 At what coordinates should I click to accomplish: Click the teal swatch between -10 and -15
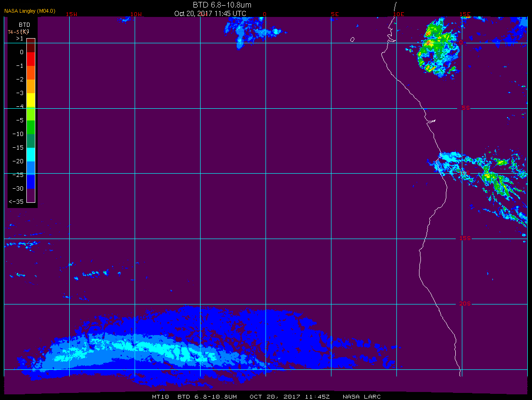[31, 141]
